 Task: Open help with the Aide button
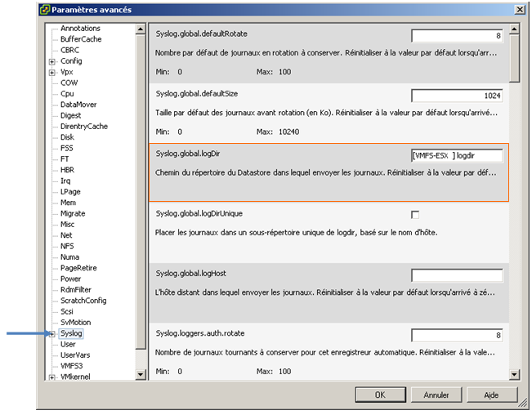click(x=490, y=395)
